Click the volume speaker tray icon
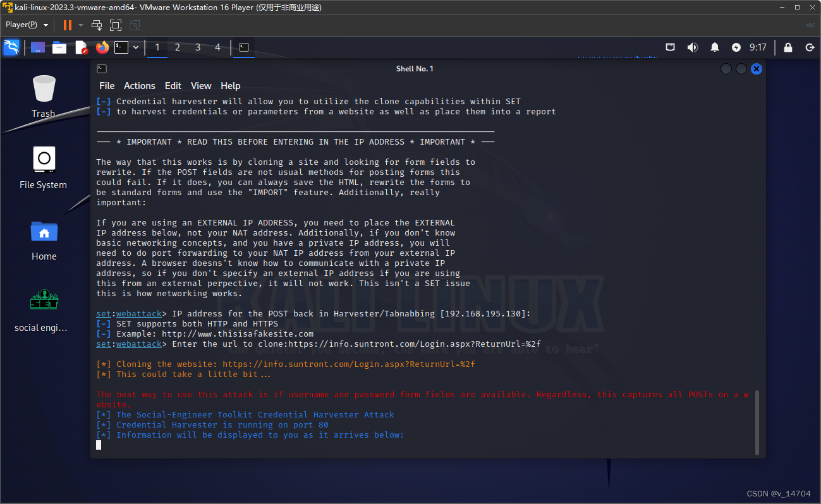 pyautogui.click(x=693, y=47)
